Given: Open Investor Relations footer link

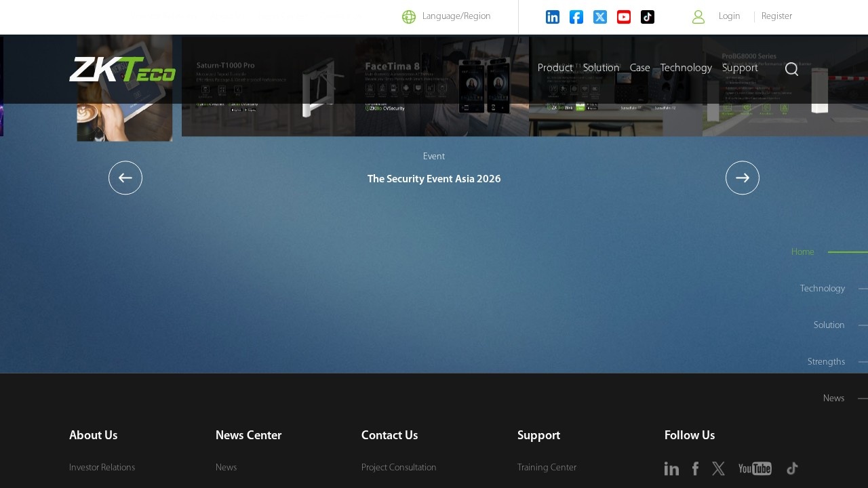Looking at the screenshot, I should coord(102,468).
